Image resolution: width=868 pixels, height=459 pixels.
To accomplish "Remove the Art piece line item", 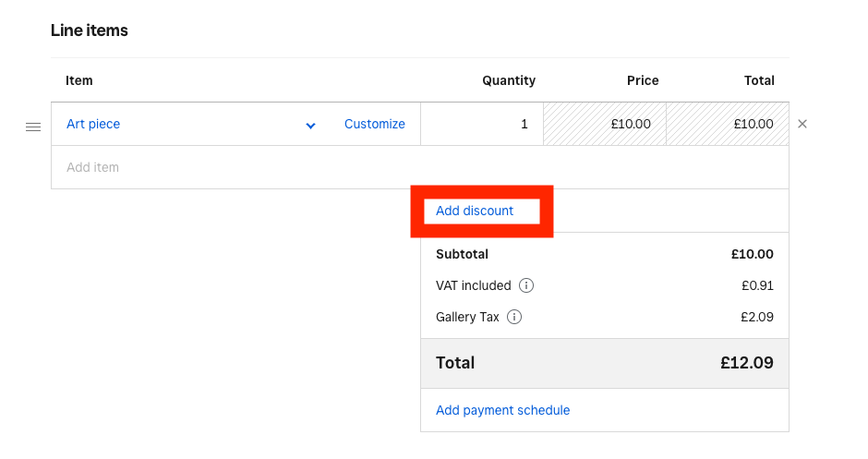I will (x=802, y=124).
